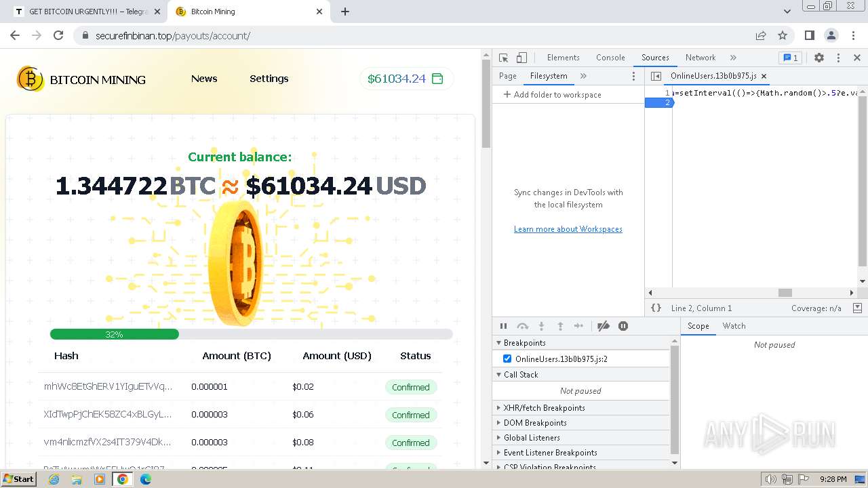The image size is (868, 488).
Task: Click hash mhWc8EtGhERV1YIguETvVq...
Action: 108,387
